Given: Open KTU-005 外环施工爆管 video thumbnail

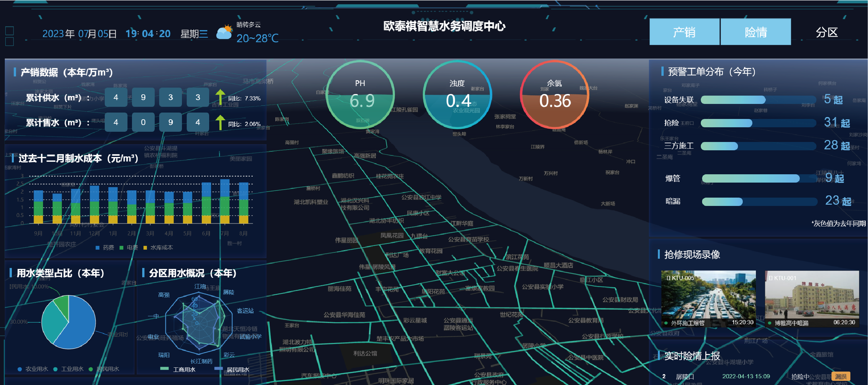Looking at the screenshot, I should click(x=708, y=299).
